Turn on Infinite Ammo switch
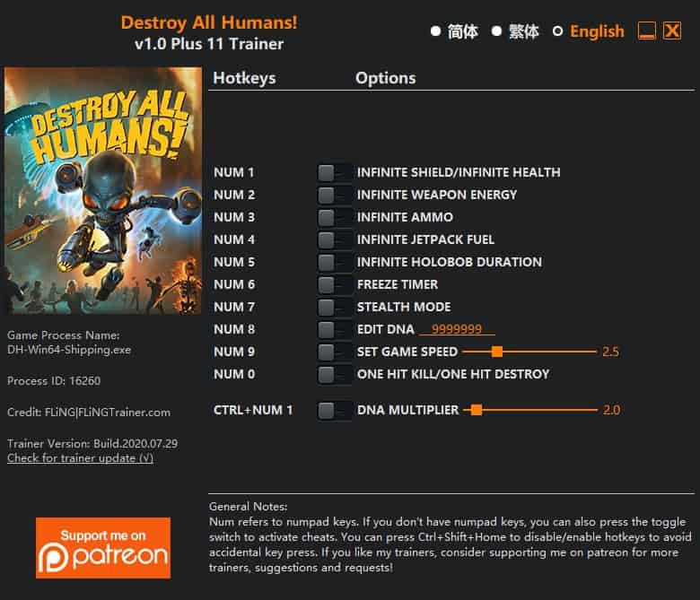 pos(335,217)
